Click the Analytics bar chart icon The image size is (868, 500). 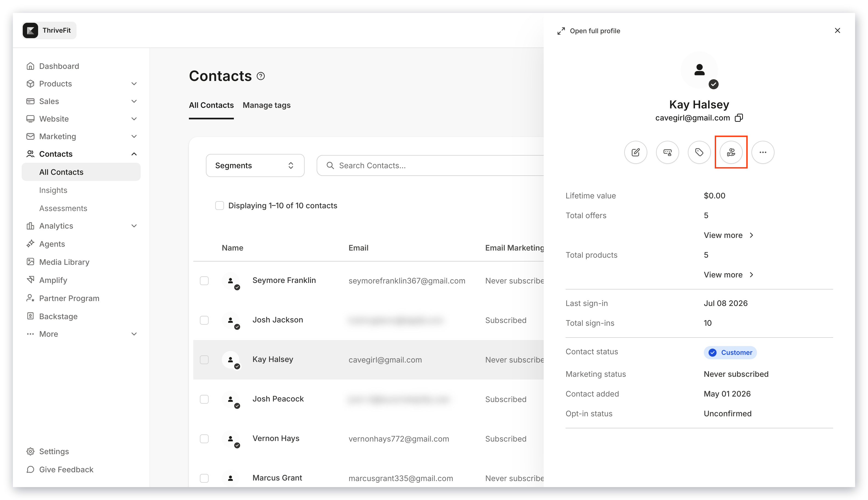[x=30, y=226]
